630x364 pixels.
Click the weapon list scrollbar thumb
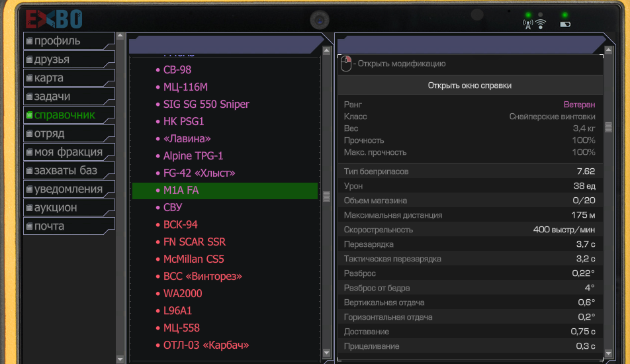click(327, 197)
